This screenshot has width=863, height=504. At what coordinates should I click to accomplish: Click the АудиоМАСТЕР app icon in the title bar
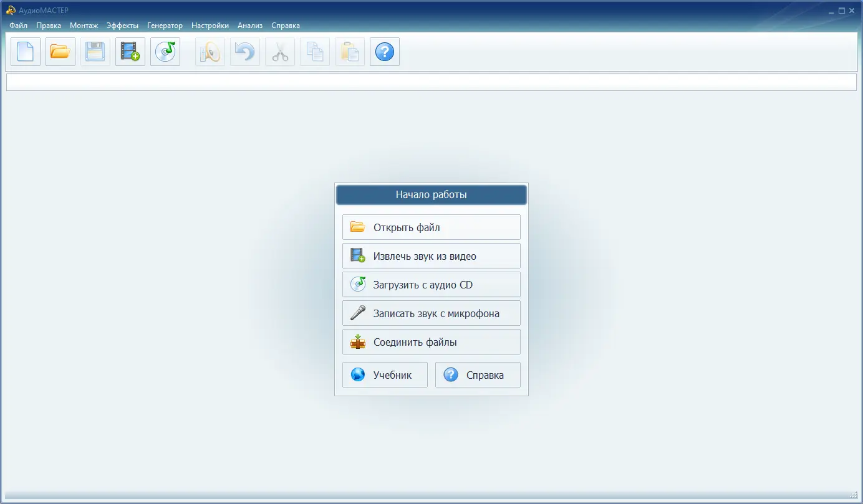[x=11, y=10]
